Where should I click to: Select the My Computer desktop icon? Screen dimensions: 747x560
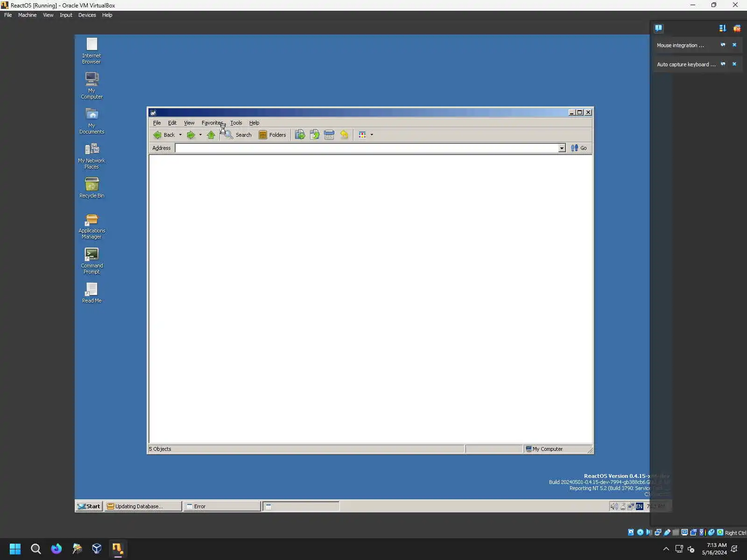[92, 85]
